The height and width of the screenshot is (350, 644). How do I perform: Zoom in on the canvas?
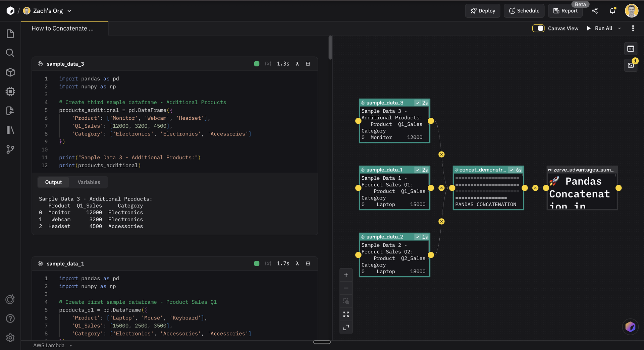click(346, 275)
